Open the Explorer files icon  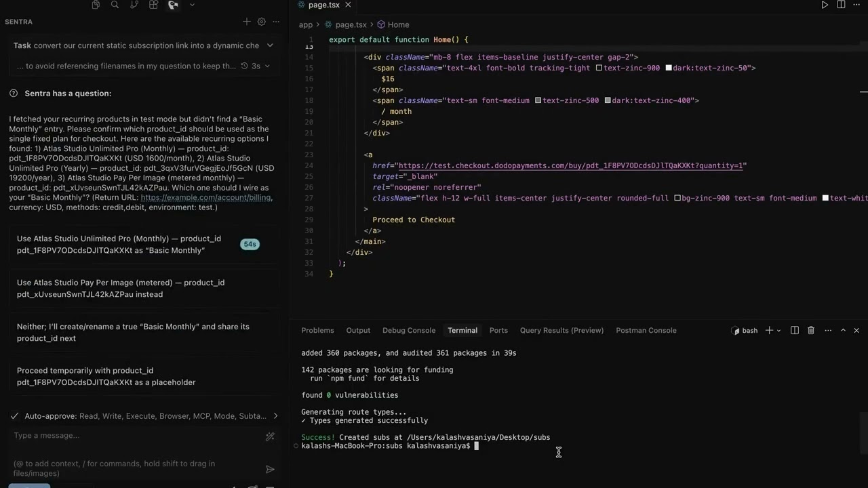coord(96,5)
